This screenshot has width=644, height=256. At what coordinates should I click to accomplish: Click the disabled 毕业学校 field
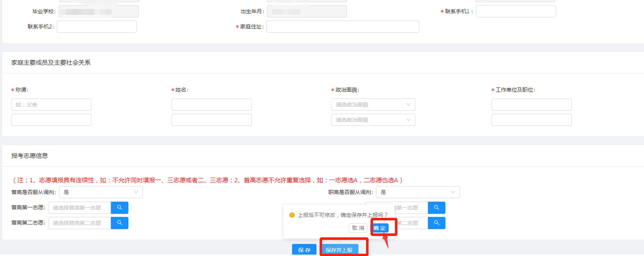point(99,11)
